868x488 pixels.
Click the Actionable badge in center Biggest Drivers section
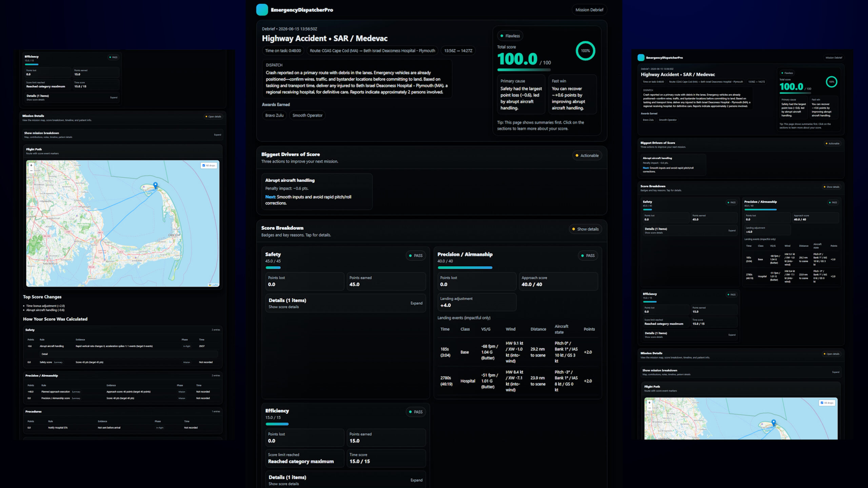pos(587,156)
